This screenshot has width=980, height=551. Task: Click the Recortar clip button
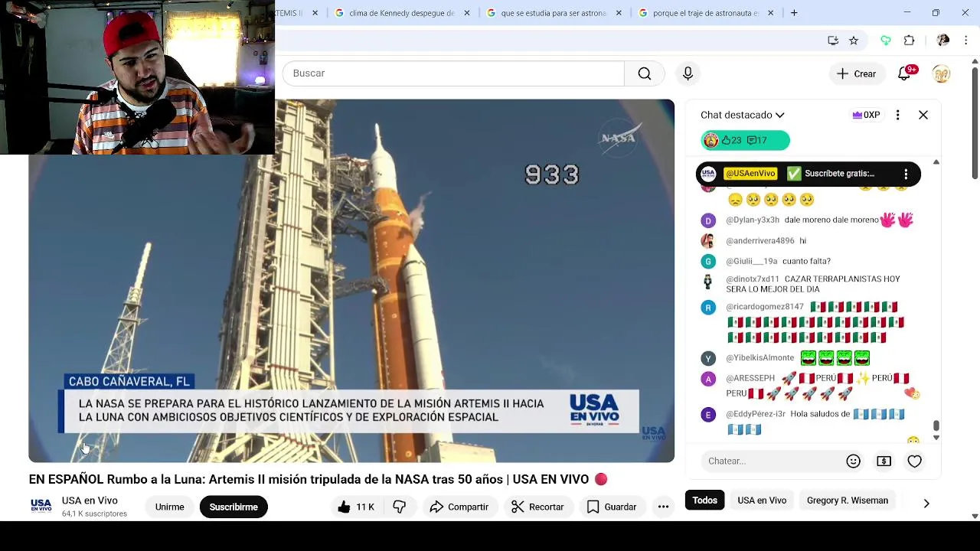click(537, 507)
